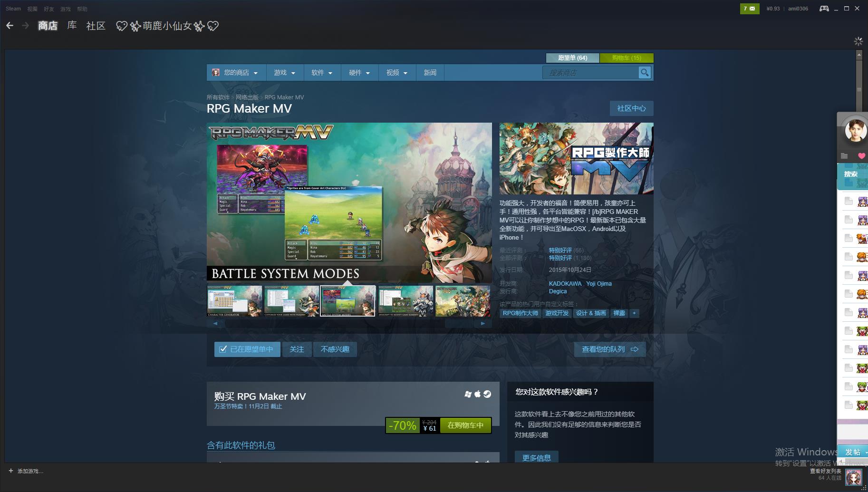Open the 视图 menu
The height and width of the screenshot is (492, 868).
click(x=32, y=9)
